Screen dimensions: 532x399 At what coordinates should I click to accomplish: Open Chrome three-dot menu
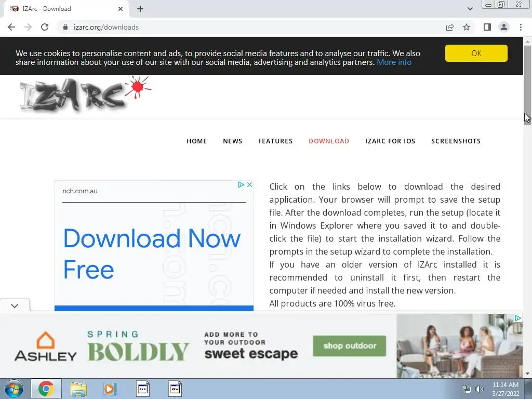coord(521,27)
